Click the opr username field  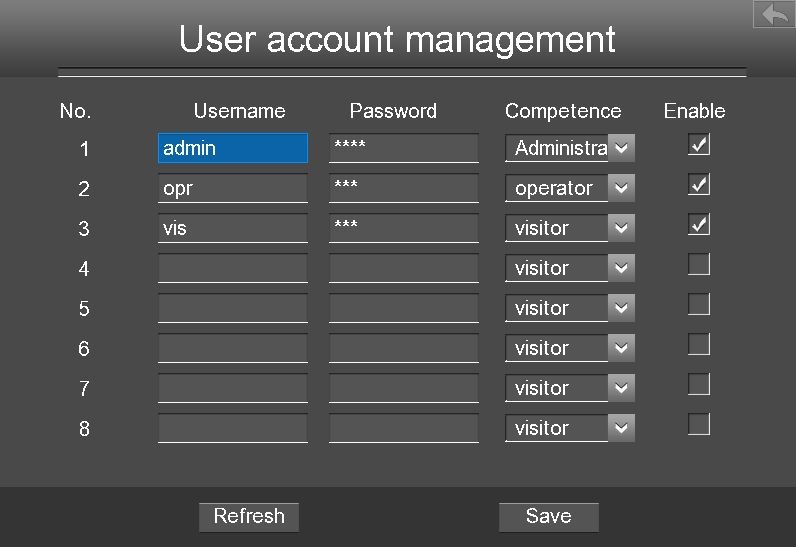233,188
